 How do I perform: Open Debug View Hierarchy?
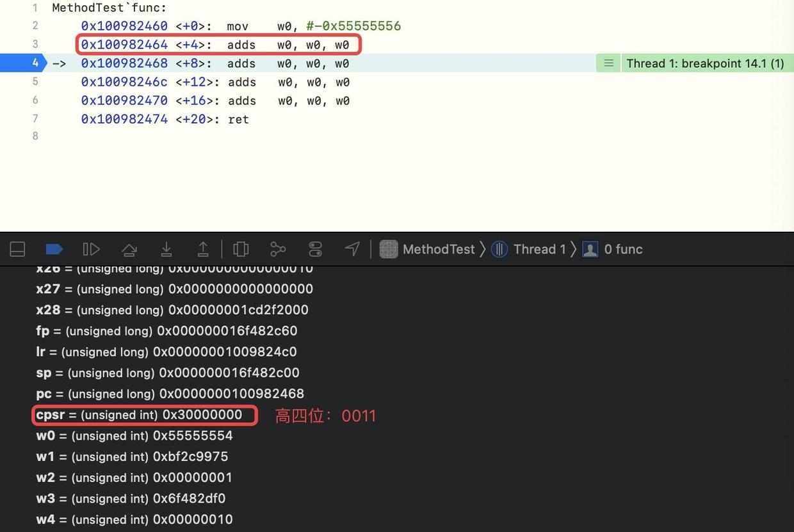(x=241, y=249)
